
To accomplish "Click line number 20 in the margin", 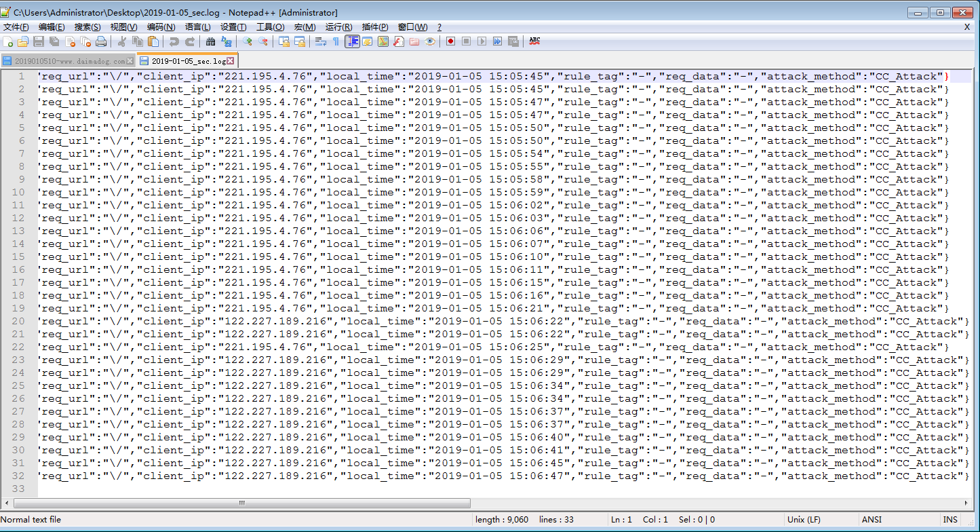I will tap(18, 322).
